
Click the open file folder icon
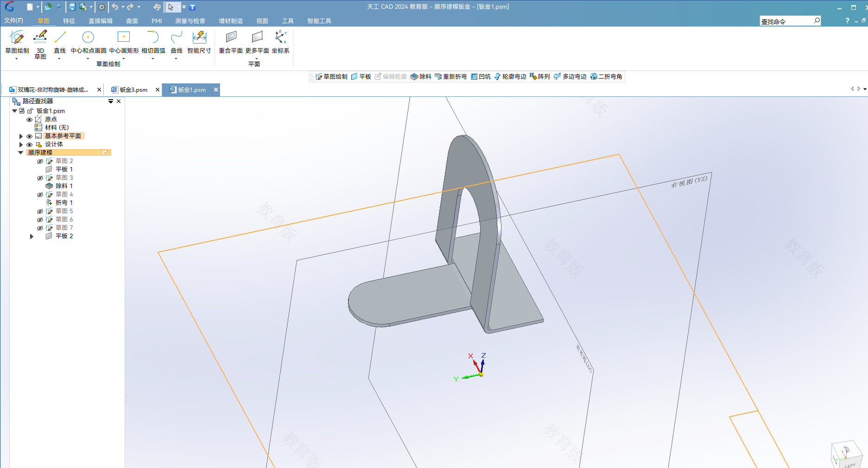(x=48, y=7)
